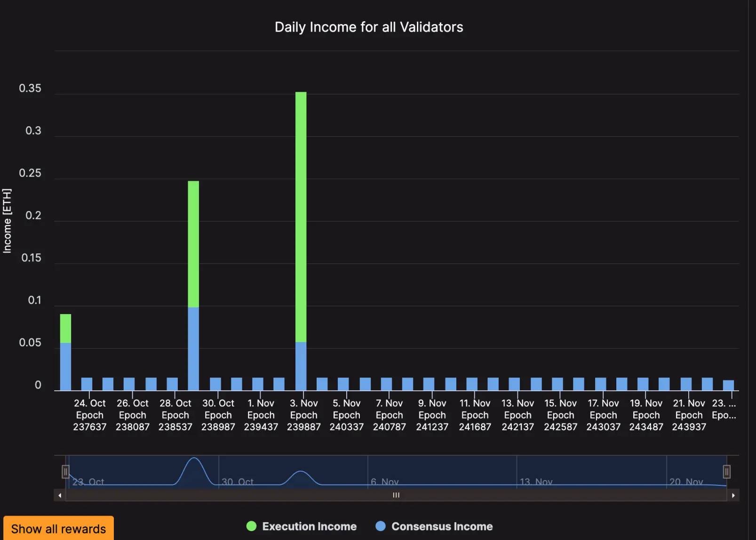This screenshot has width=756, height=540.
Task: Click the green bar segment near 28. Oct
Action: click(193, 244)
